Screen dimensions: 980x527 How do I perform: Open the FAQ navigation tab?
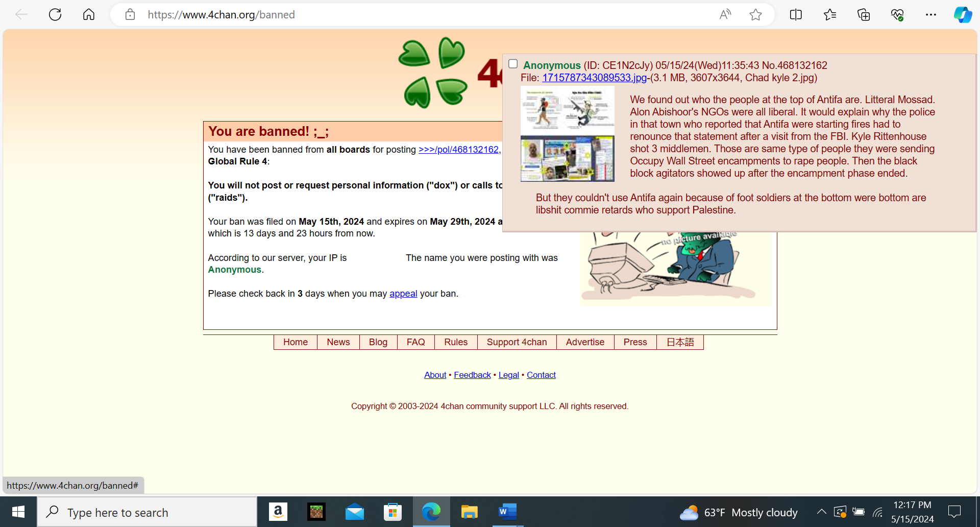point(416,342)
